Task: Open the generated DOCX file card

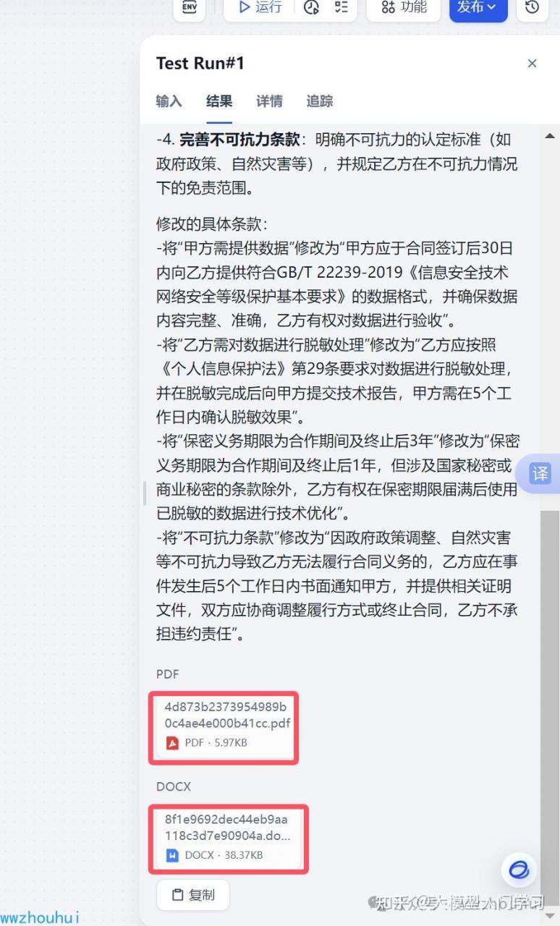Action: pos(228,840)
